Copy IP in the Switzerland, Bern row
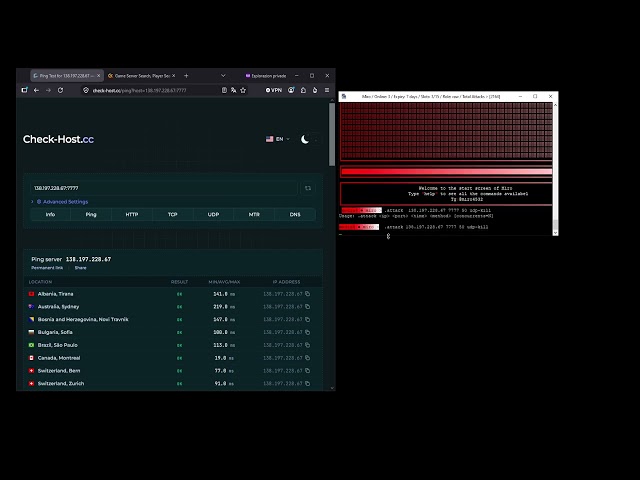Screen dimensions: 640x480 coord(308,371)
